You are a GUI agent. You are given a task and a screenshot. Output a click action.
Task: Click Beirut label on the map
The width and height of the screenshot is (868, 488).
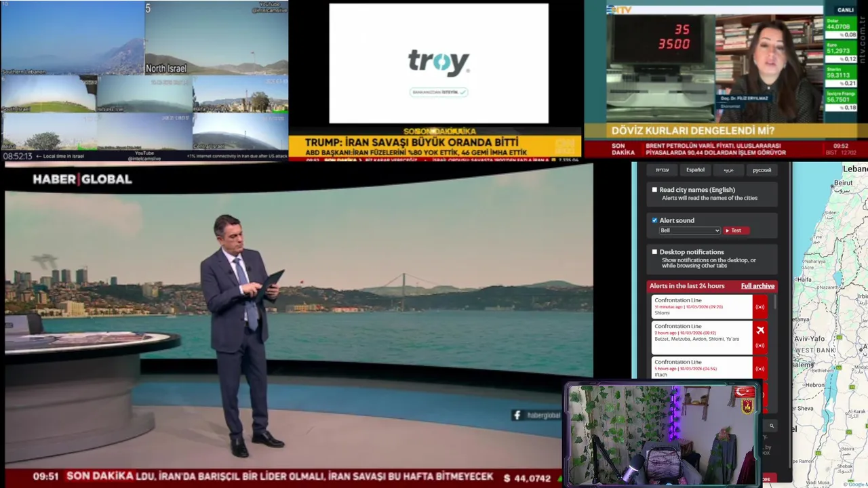[x=844, y=183]
